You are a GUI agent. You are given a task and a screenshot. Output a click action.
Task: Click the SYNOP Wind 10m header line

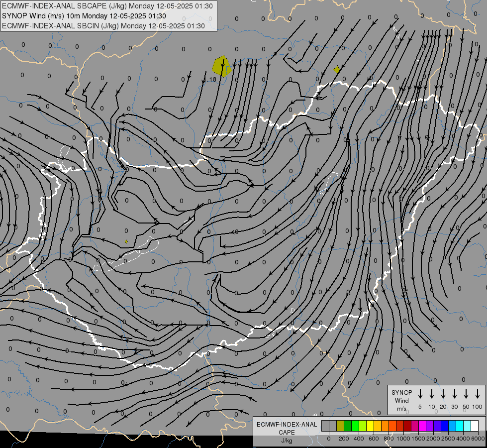pyautogui.click(x=84, y=16)
